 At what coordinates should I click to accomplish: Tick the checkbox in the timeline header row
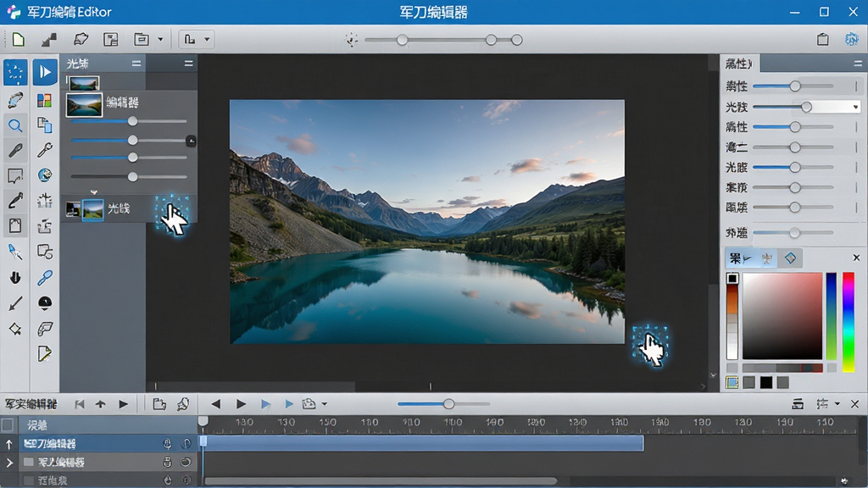(8, 425)
